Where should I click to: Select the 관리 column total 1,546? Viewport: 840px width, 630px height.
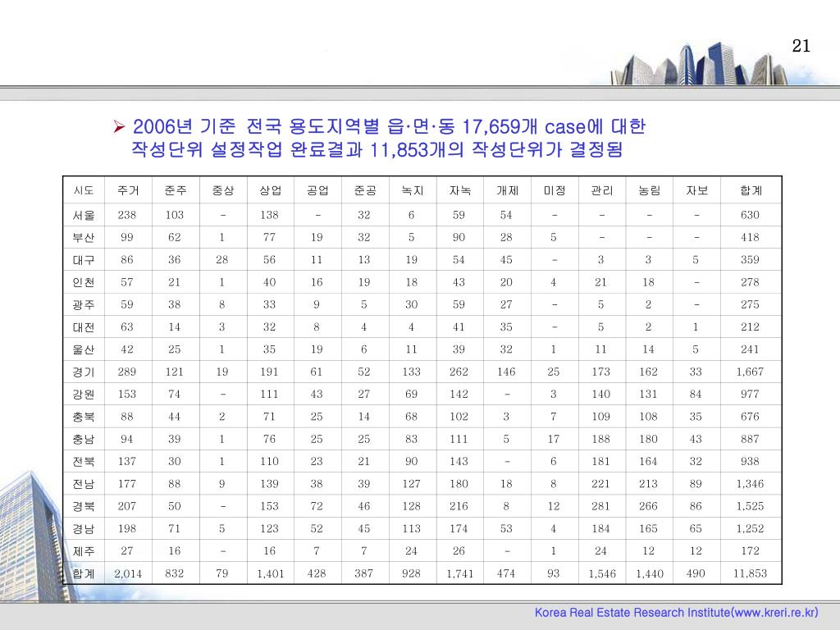pyautogui.click(x=602, y=573)
